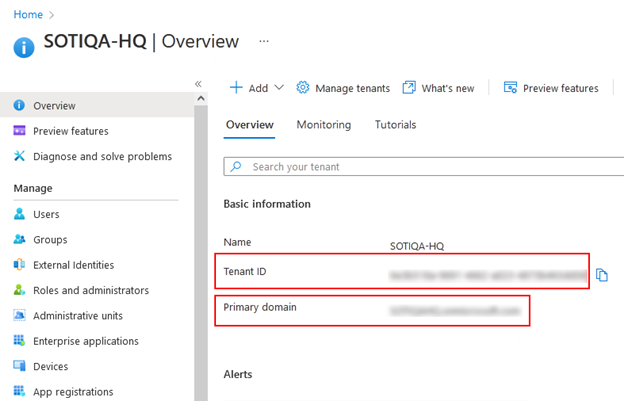
Task: Copy the Tenant ID to clipboard
Action: (x=602, y=275)
